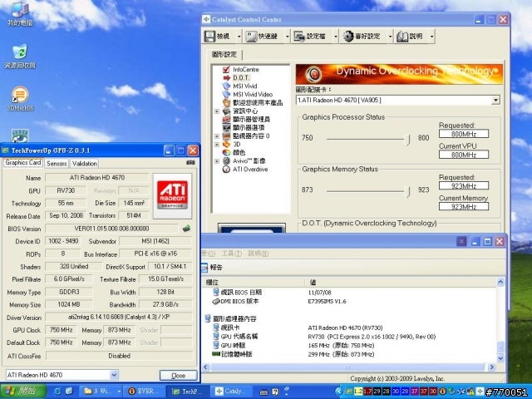Click the 說明 help toolbar button in Catalyst
The height and width of the screenshot is (399, 532).
click(411, 36)
